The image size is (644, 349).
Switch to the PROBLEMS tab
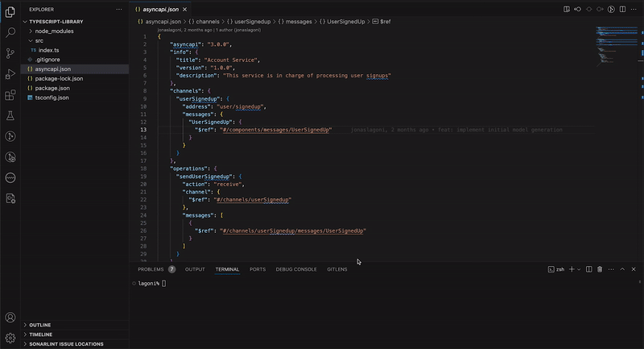pos(151,269)
